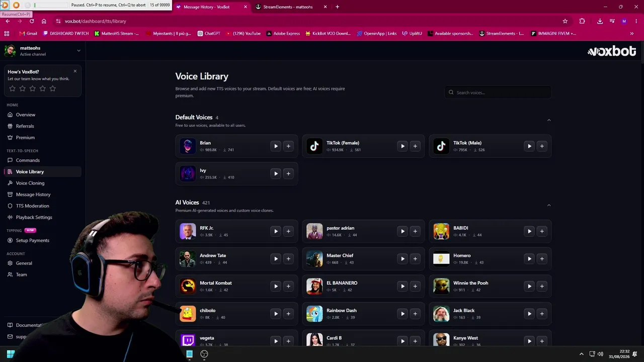Add the RFK Jr. voice

coord(288,231)
